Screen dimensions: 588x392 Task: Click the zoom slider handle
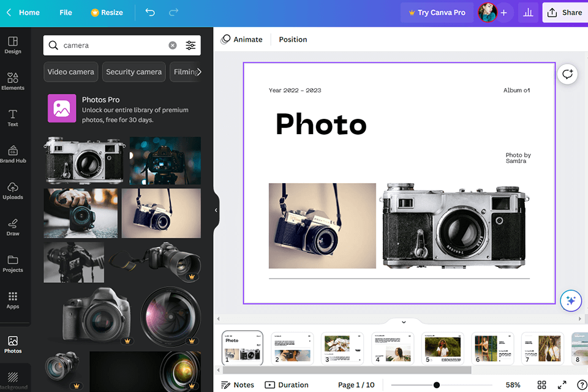coord(437,385)
